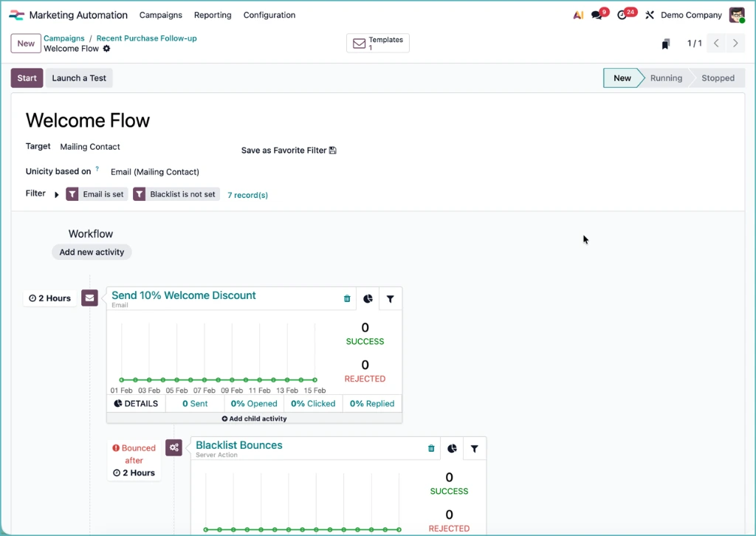Image resolution: width=756 pixels, height=536 pixels.
Task: Open the AI assistant icon
Action: pos(578,15)
